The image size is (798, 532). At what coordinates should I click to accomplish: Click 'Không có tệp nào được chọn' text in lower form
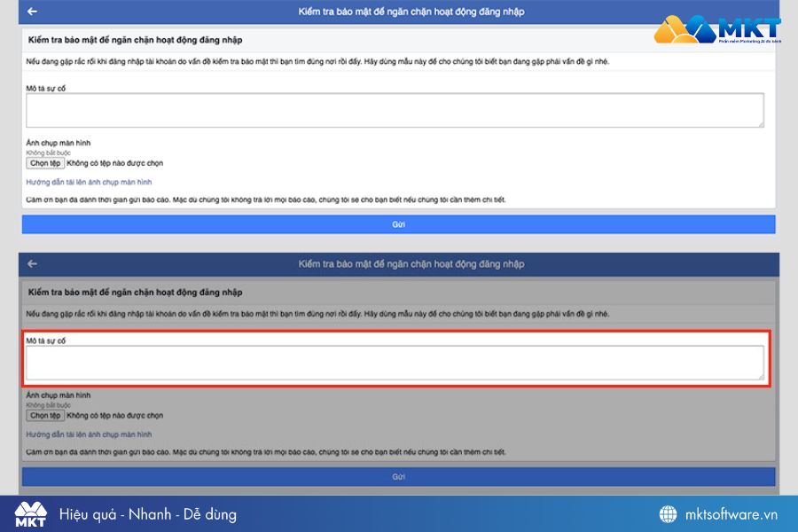point(115,416)
